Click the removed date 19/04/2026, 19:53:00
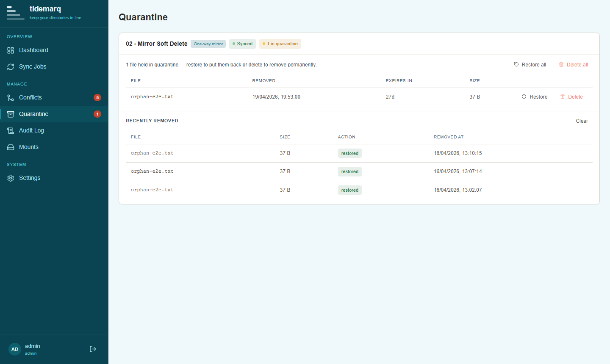The width and height of the screenshot is (610, 364). [x=276, y=97]
